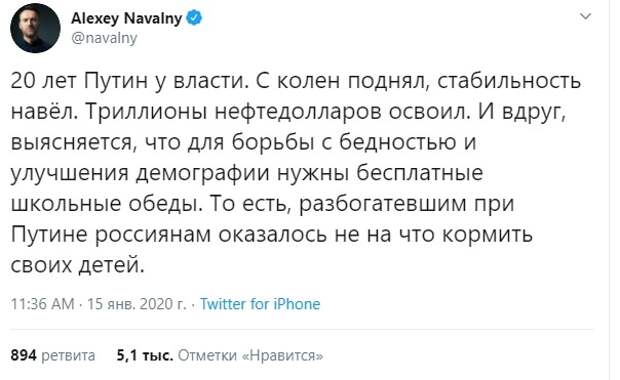
Task: Click the word стабильность in the tweet
Action: coord(509,81)
